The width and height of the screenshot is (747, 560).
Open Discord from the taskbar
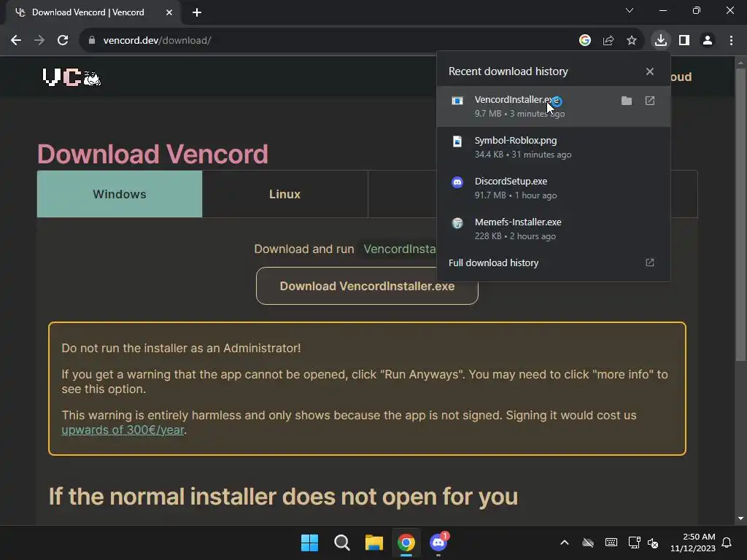(438, 542)
